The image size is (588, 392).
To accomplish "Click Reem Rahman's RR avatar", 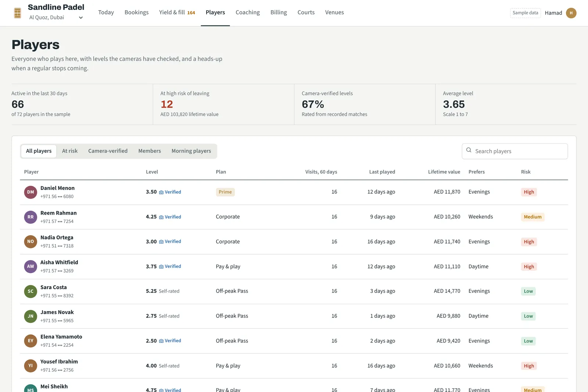I will click(31, 217).
